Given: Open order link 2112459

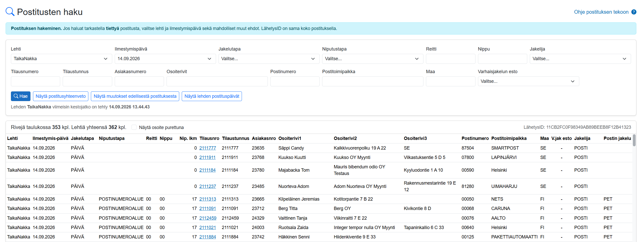Looking at the screenshot, I should click(x=208, y=218).
